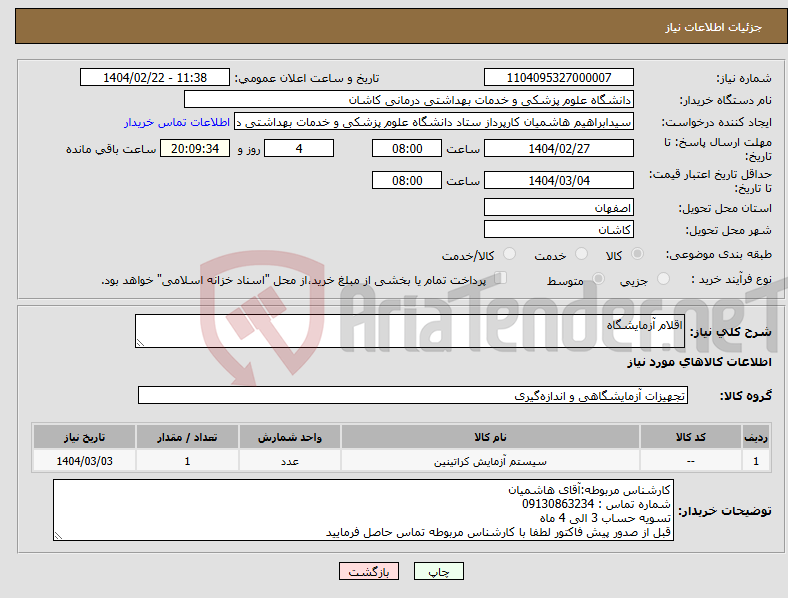Screen dimensions: 788x598
Task: Select the کالا radio button
Action: [x=637, y=254]
